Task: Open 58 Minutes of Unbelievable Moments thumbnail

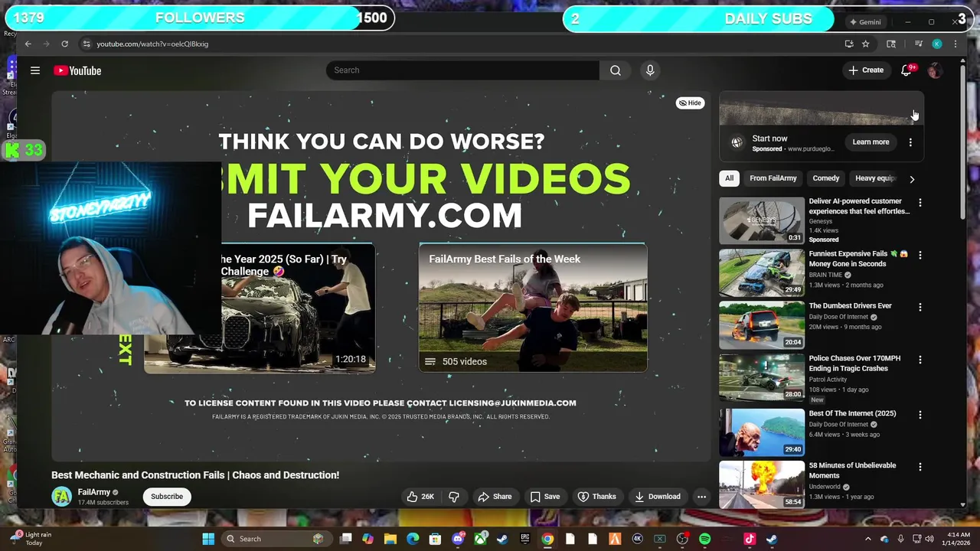Action: tap(762, 484)
